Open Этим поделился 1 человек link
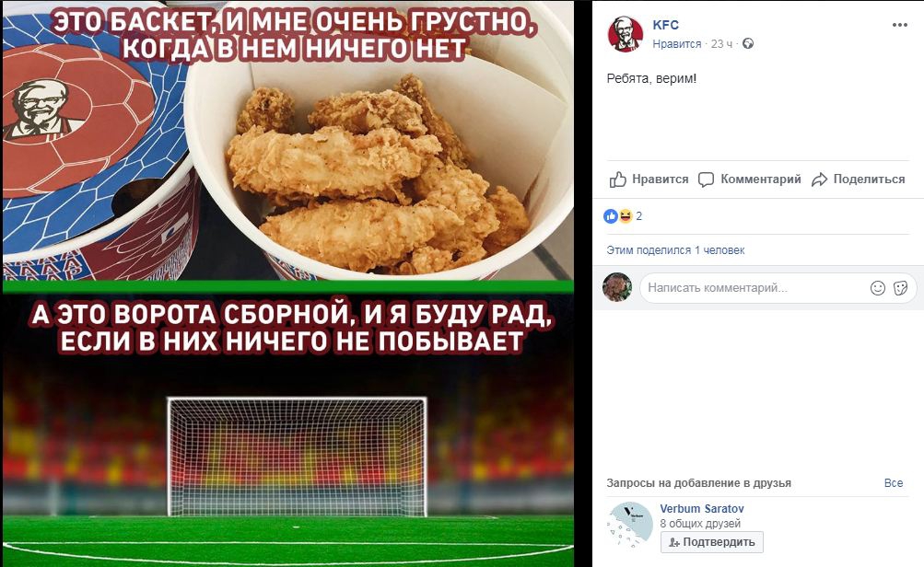This screenshot has height=567, width=924. tap(675, 250)
